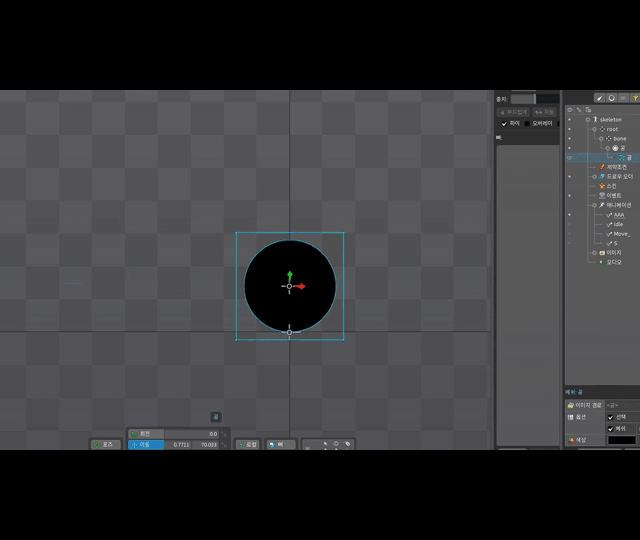The height and width of the screenshot is (540, 640).
Task: Click the translate Y field 70.033
Action: (206, 444)
